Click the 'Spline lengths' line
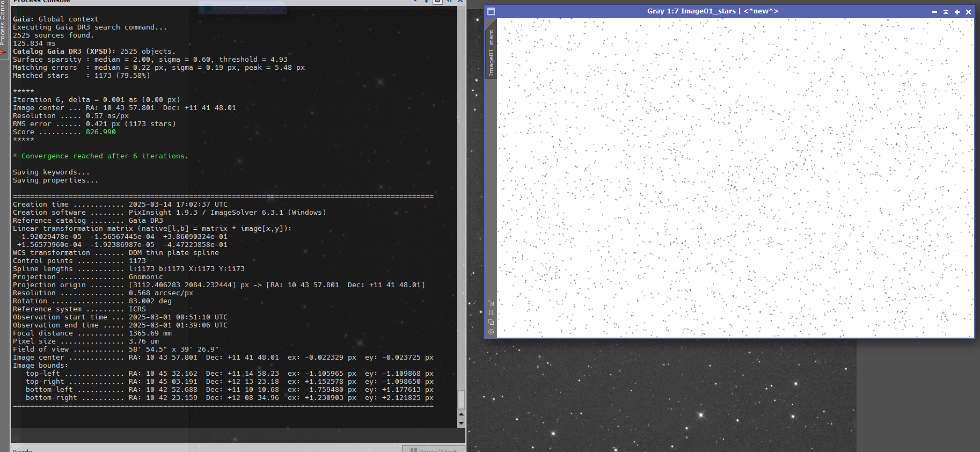This screenshot has height=452, width=980. 128,269
